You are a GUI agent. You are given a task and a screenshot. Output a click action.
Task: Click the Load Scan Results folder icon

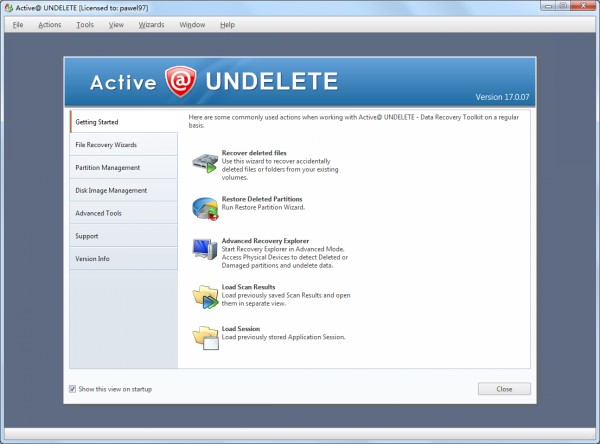205,296
